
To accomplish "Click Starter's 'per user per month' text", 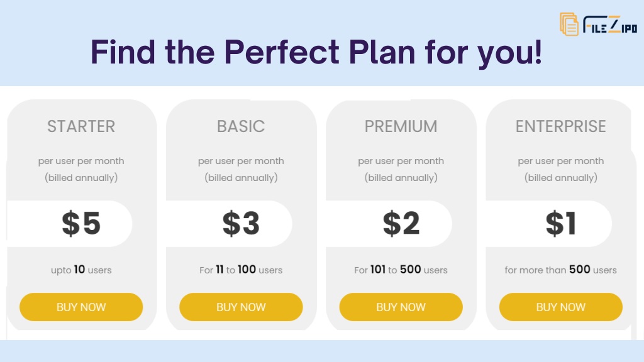I will point(81,161).
